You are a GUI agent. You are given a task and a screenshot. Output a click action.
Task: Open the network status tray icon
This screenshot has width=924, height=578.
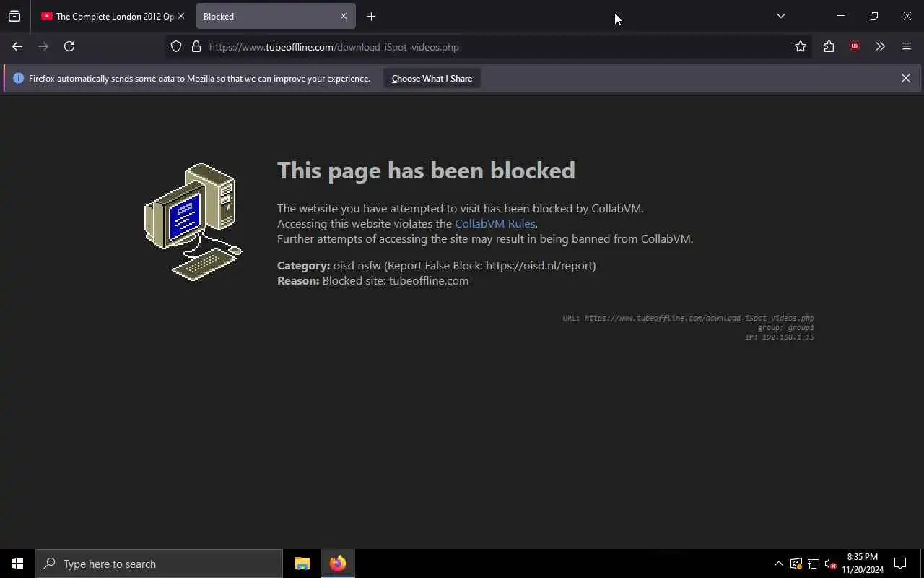tap(814, 564)
